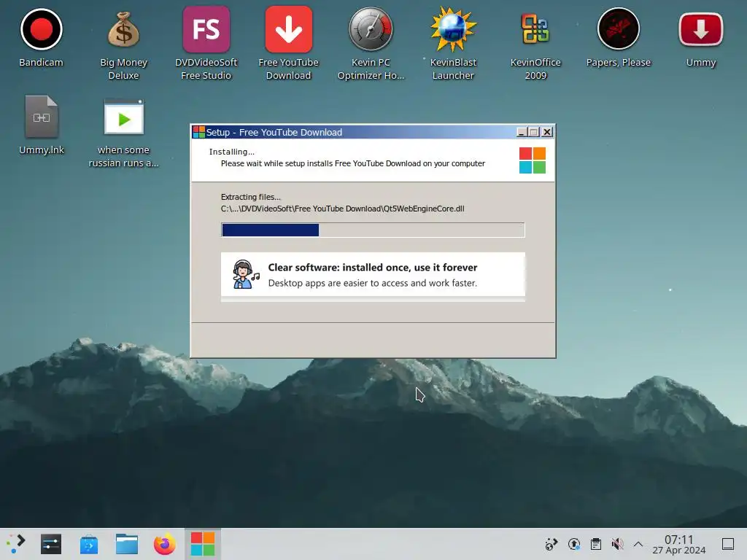
Task: Select the 'when some russian runs a...' file icon
Action: click(123, 117)
